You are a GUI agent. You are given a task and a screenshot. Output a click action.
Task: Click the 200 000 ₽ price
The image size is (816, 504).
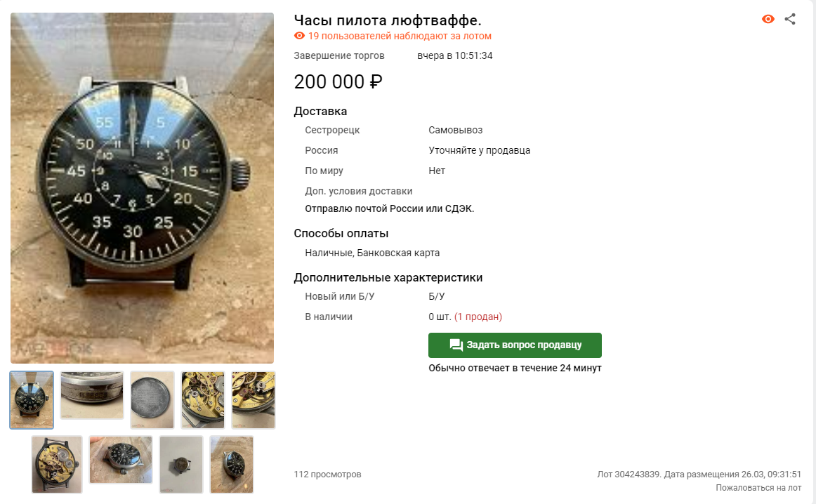pyautogui.click(x=338, y=81)
